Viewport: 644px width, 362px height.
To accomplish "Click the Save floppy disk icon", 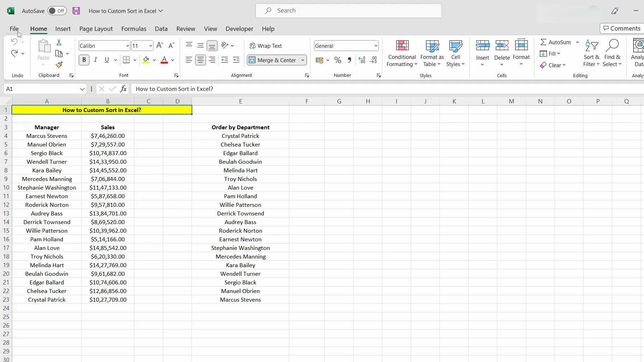I will [76, 11].
